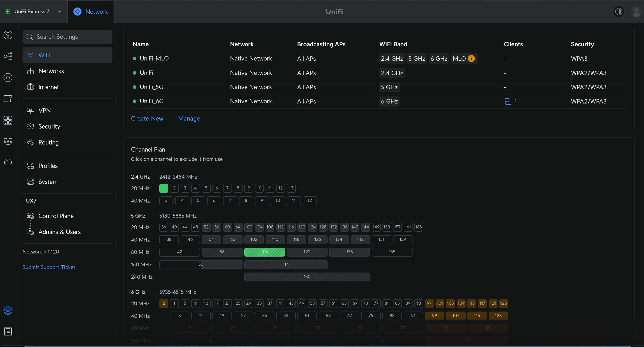Open the ports grid icon in the left rail
Image resolution: width=644 pixels, height=347 pixels.
click(x=8, y=120)
